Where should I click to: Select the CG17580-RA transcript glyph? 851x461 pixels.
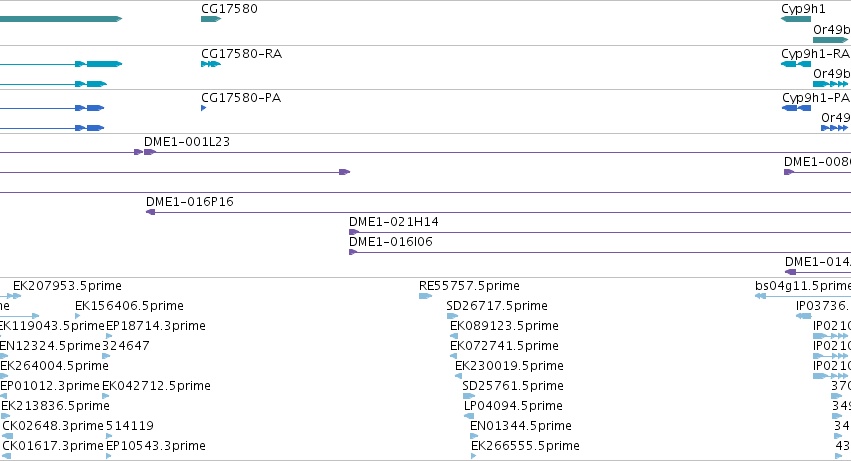(x=210, y=64)
